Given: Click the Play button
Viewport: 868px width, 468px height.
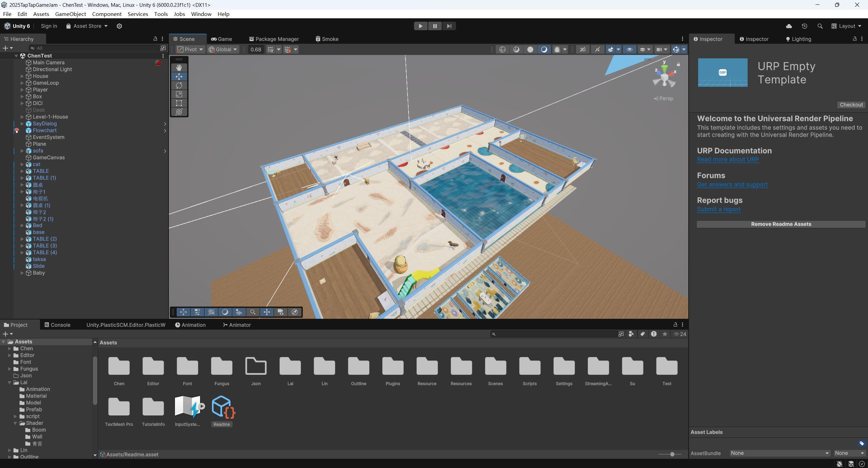Looking at the screenshot, I should click(420, 26).
